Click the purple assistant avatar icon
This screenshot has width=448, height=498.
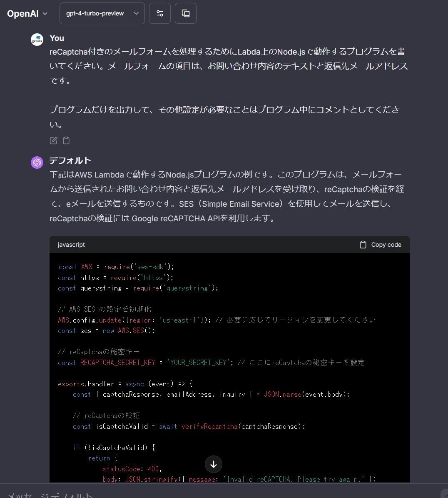coord(37,163)
